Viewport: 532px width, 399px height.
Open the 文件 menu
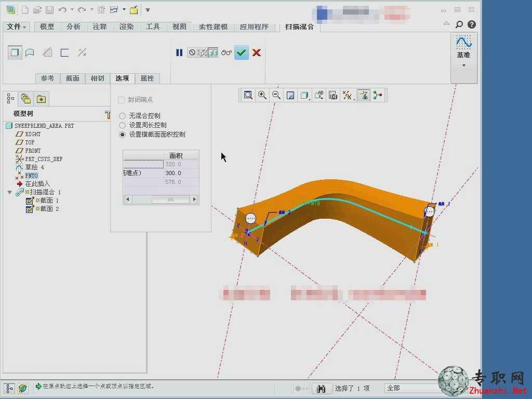coord(16,26)
